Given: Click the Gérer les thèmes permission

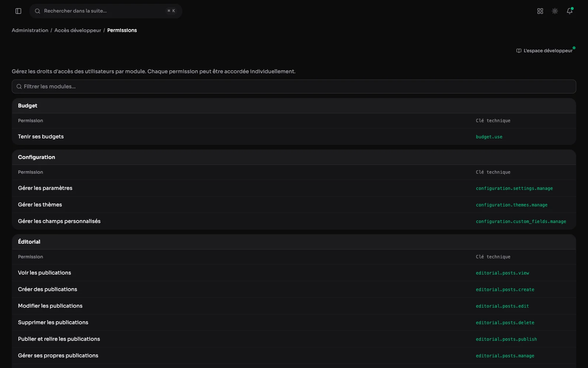Looking at the screenshot, I should 40,205.
